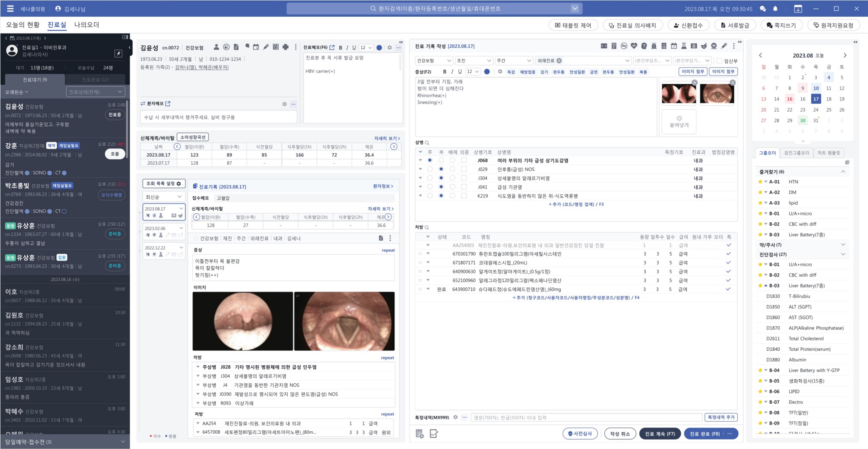The image size is (868, 449).
Task: Switch to the 오늘의 현황 tab
Action: pos(22,25)
